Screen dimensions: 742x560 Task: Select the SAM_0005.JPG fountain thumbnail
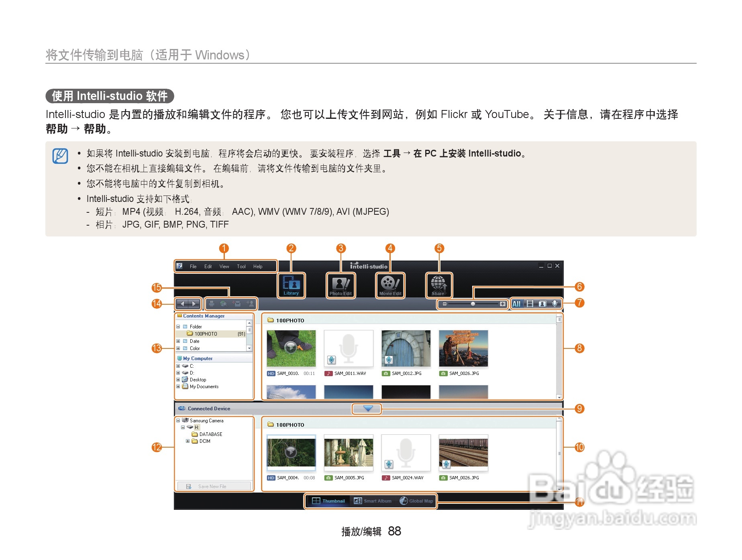(x=349, y=452)
